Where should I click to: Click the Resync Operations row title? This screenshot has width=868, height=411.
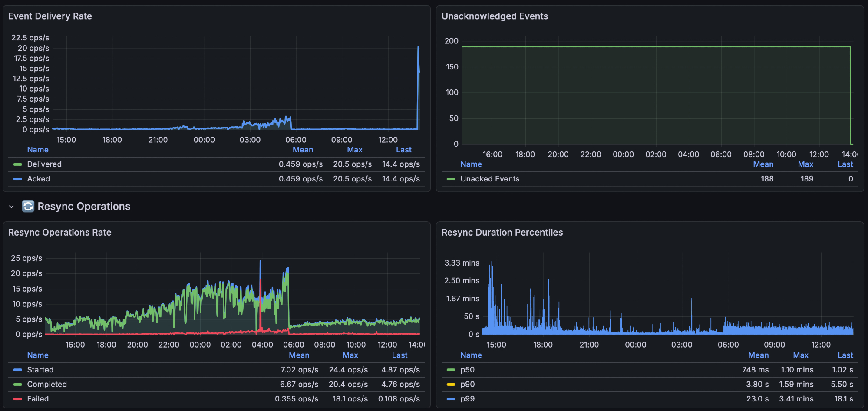(84, 207)
